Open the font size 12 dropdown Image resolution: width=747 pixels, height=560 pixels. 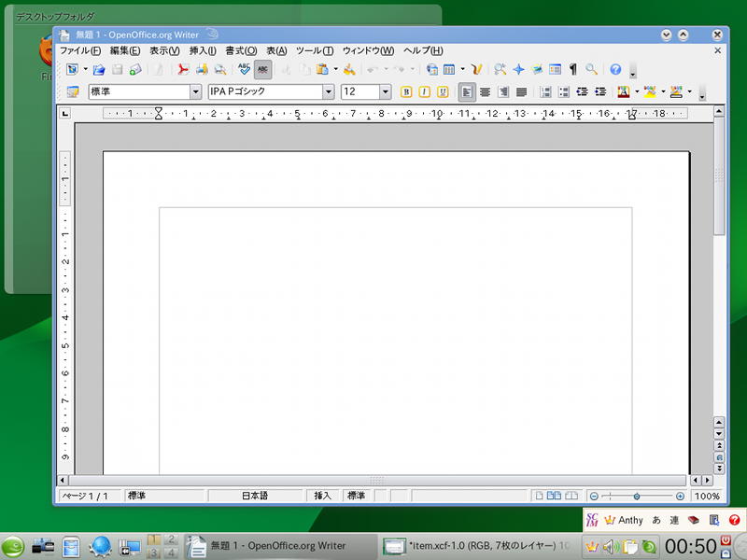[385, 92]
